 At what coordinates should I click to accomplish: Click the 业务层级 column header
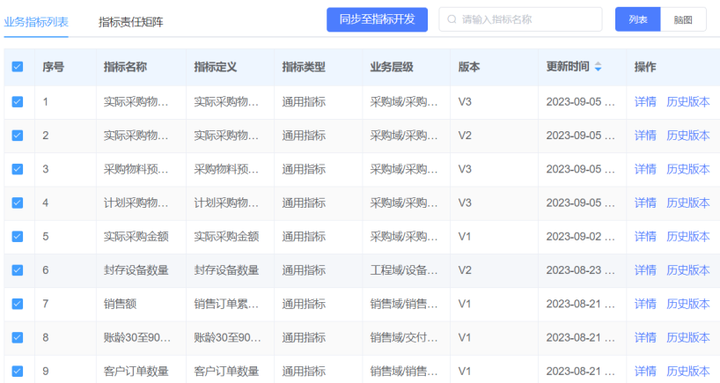[392, 67]
